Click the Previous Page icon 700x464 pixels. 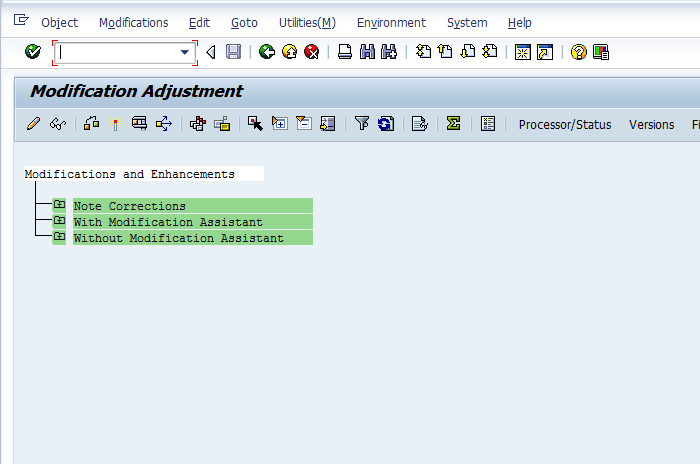445,52
